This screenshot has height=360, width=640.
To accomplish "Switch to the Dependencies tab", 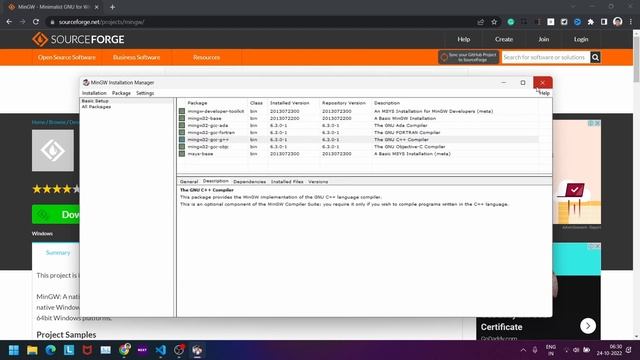I will [x=249, y=182].
